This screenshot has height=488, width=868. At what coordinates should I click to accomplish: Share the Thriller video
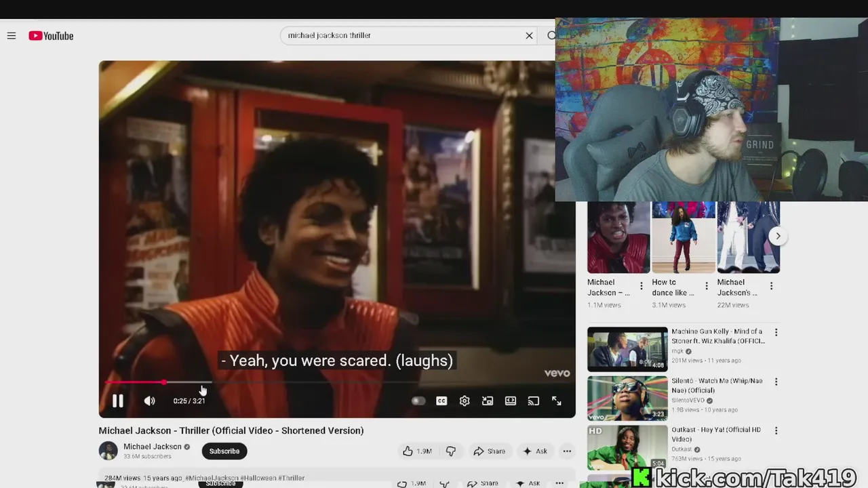point(490,451)
